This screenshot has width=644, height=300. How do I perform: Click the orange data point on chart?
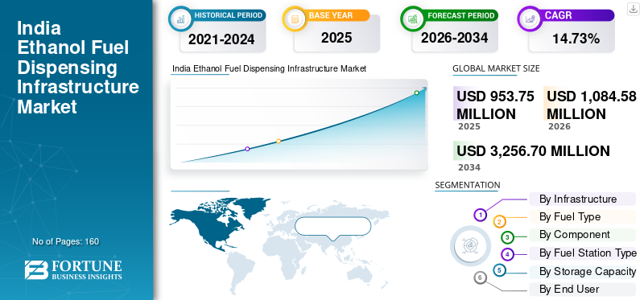[x=279, y=142]
